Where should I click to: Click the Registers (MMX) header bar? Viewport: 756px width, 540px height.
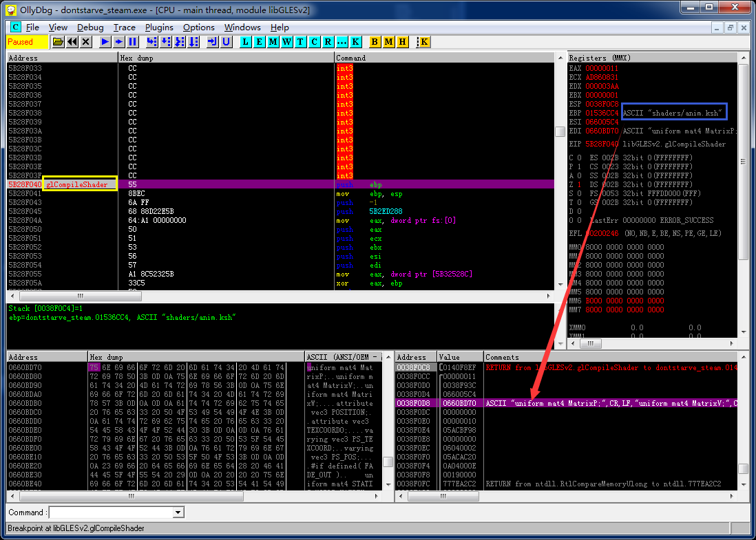click(652, 58)
